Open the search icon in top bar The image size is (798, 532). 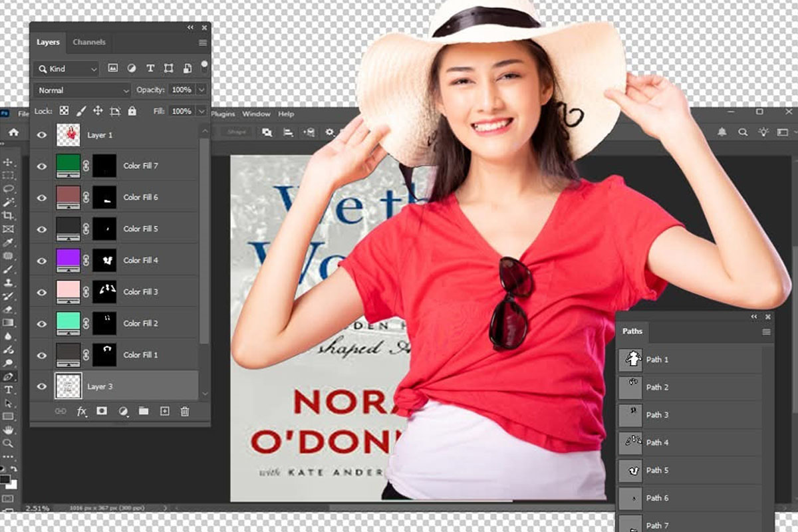tap(743, 132)
